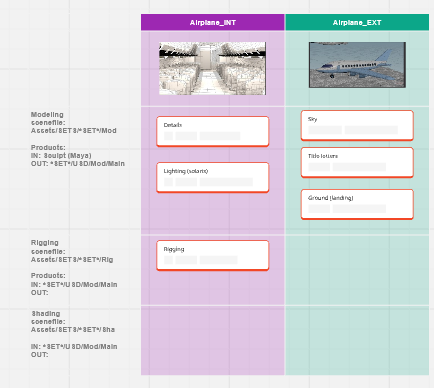Select the Title letters task card

[357, 162]
